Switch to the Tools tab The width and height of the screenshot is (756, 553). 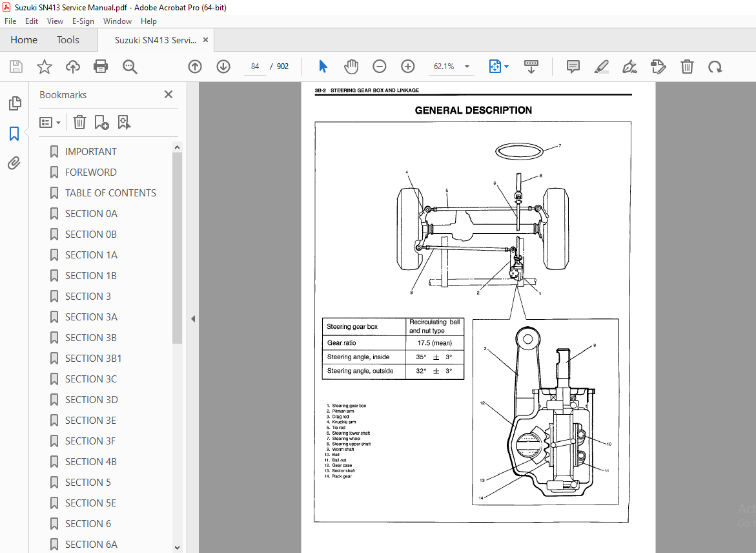pos(68,40)
